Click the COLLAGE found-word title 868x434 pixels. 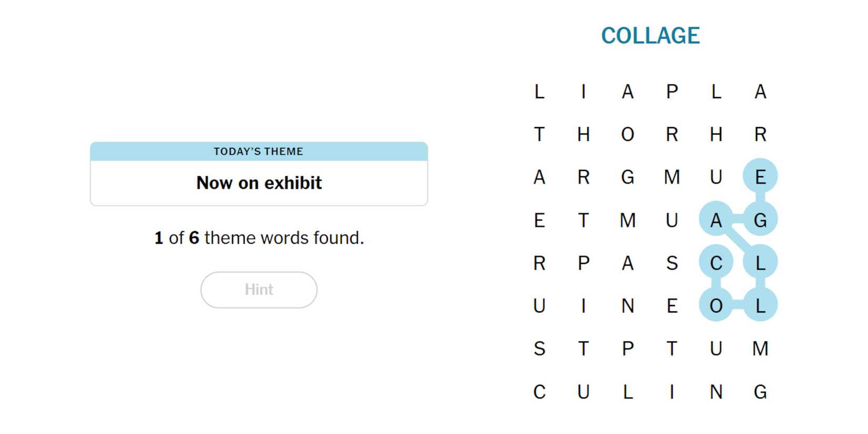(x=650, y=36)
